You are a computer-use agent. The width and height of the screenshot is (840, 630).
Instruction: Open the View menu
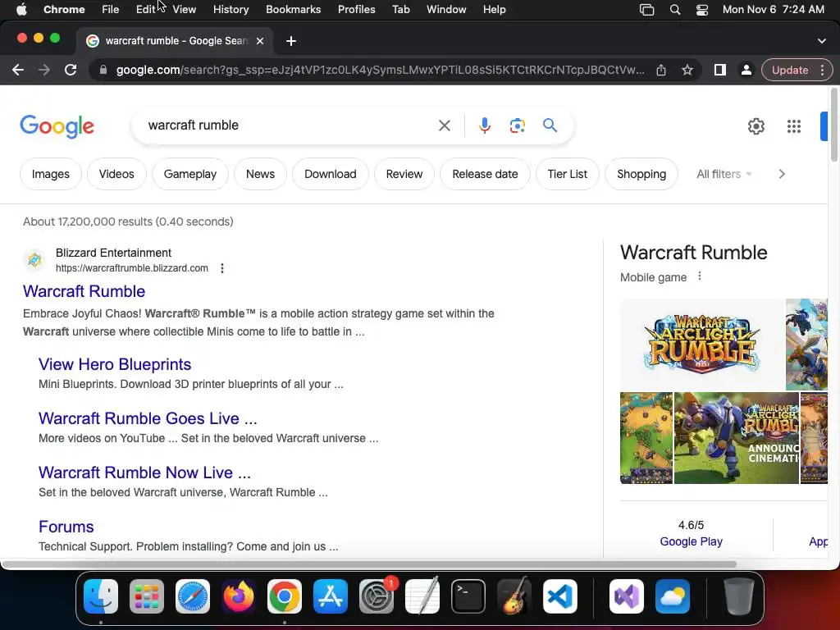coord(185,10)
